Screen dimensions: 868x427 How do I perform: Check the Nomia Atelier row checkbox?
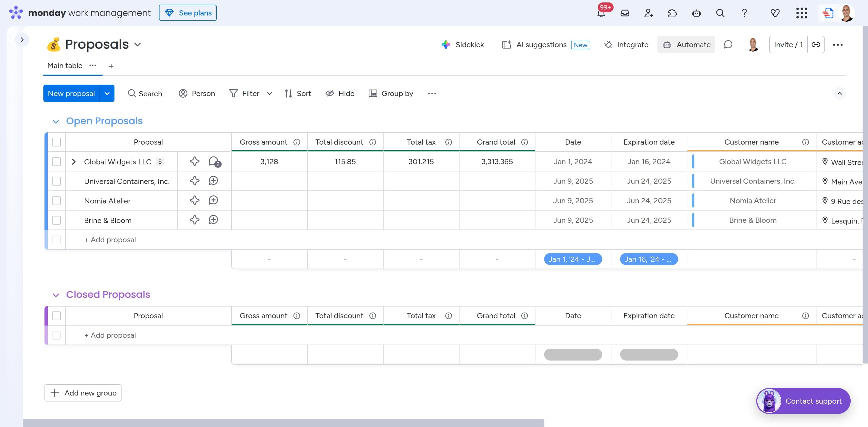pyautogui.click(x=56, y=200)
